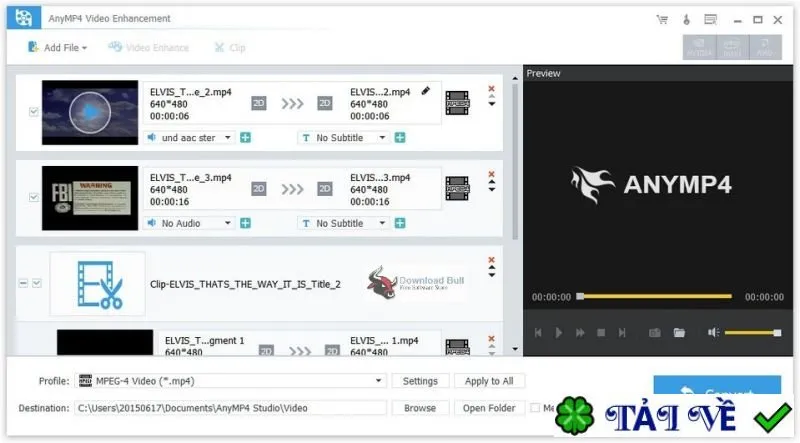Move ELVIS_T...e_3.mp4 up in list
Viewport: 800px width, 443px height.
[491, 182]
